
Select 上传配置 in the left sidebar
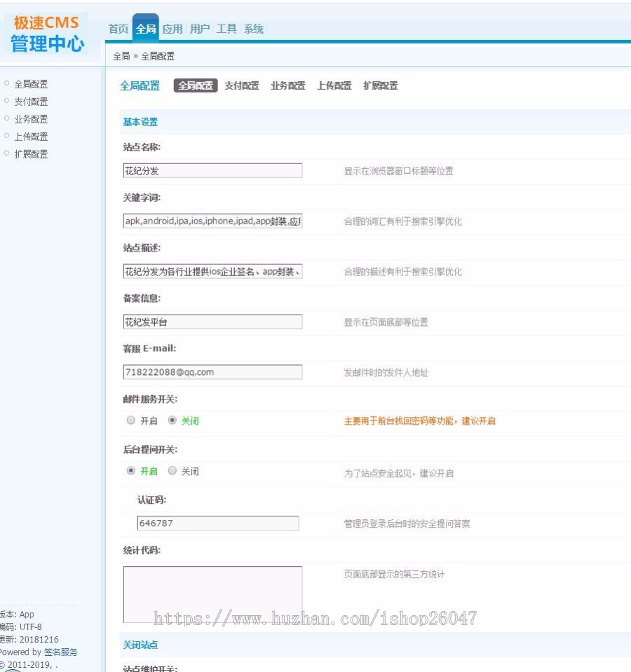click(x=31, y=137)
